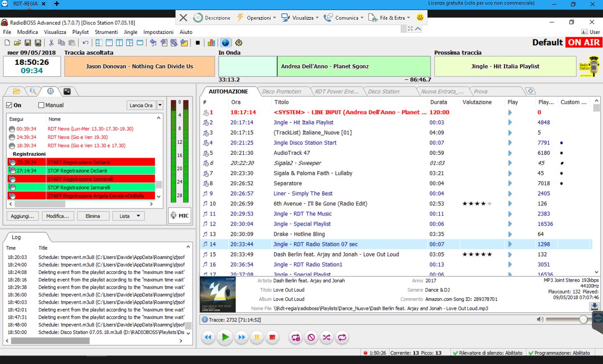The width and height of the screenshot is (603, 364).
Task: Open the Impostazioni menu
Action: pyautogui.click(x=158, y=32)
